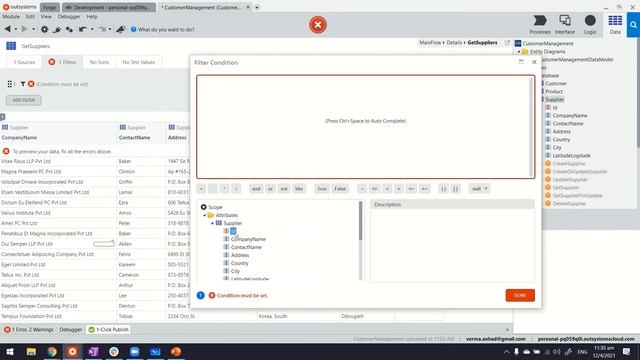Open module settings gear icon

pyautogui.click(x=44, y=29)
